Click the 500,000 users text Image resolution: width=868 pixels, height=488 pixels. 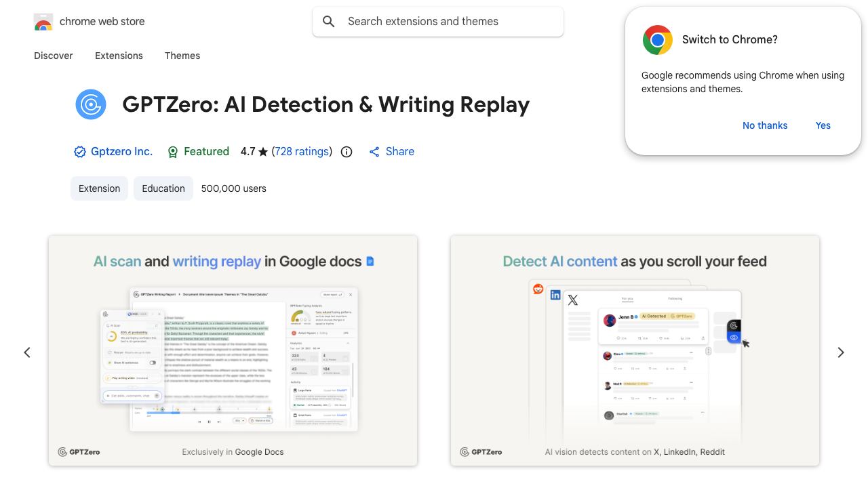[234, 188]
